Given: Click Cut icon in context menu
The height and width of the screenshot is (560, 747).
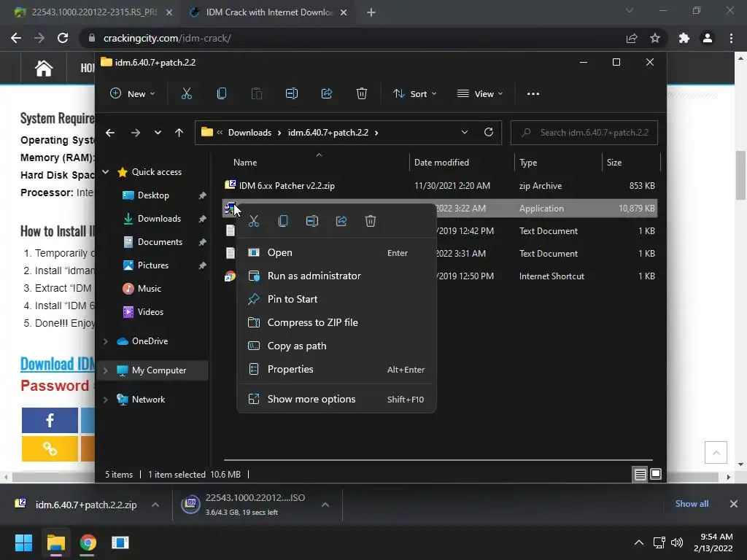Looking at the screenshot, I should [254, 221].
